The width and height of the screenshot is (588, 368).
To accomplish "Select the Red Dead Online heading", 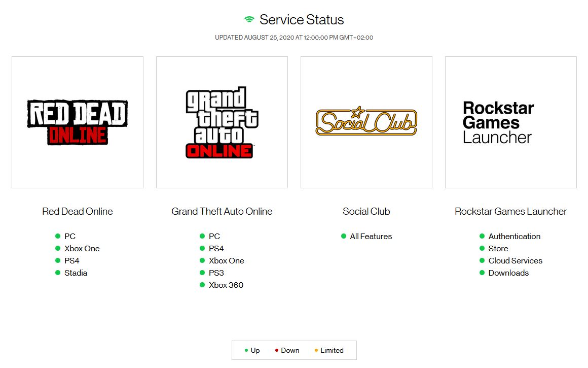I will 77,211.
